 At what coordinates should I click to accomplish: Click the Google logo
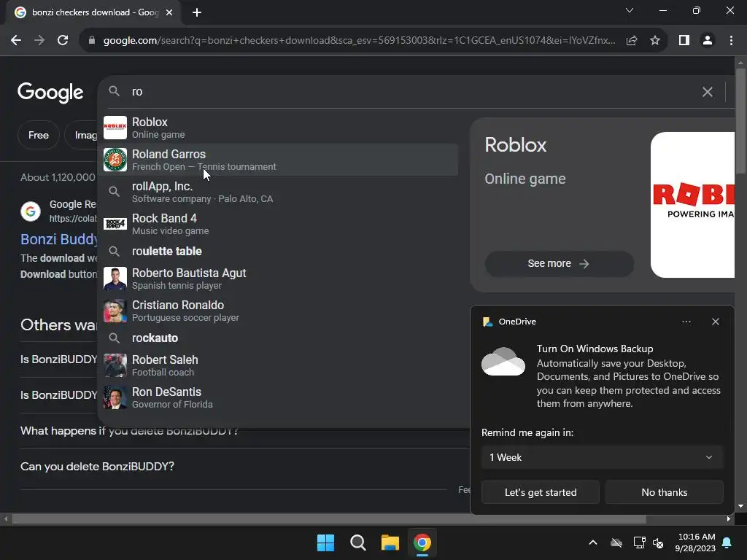(50, 93)
